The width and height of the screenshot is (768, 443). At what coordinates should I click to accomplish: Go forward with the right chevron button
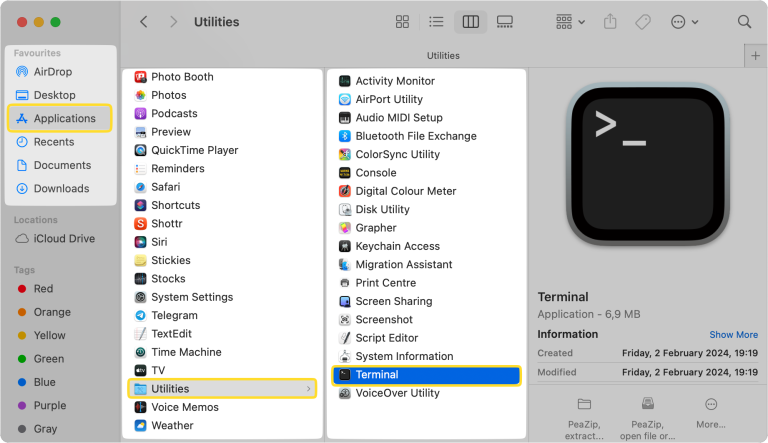pyautogui.click(x=173, y=22)
